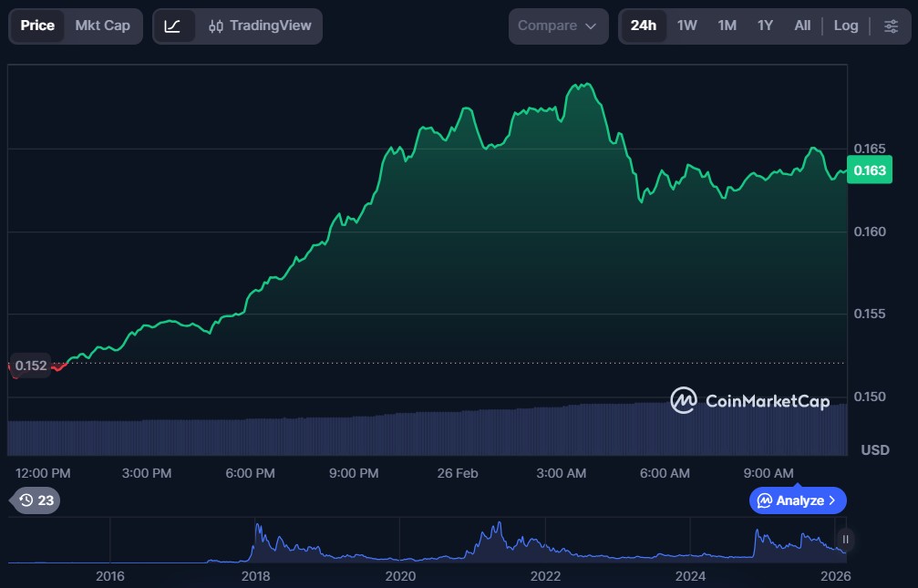Switch to Price view
This screenshot has height=588, width=918.
coord(37,26)
